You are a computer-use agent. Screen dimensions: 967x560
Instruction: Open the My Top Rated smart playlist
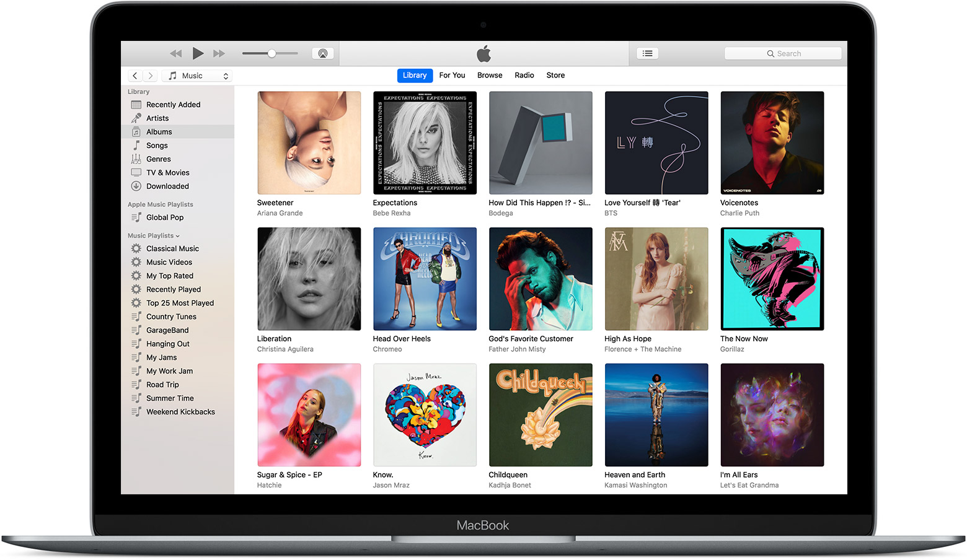[169, 276]
